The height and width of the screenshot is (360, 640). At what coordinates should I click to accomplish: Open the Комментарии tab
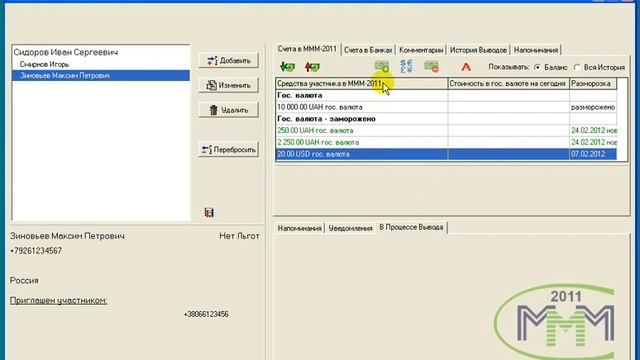pyautogui.click(x=421, y=50)
